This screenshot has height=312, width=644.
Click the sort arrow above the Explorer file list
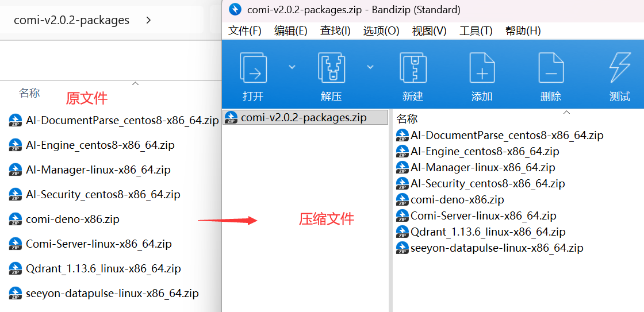tap(135, 84)
